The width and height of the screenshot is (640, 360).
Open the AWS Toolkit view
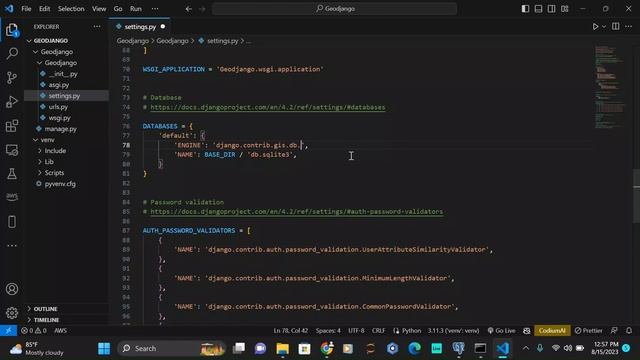[12, 197]
